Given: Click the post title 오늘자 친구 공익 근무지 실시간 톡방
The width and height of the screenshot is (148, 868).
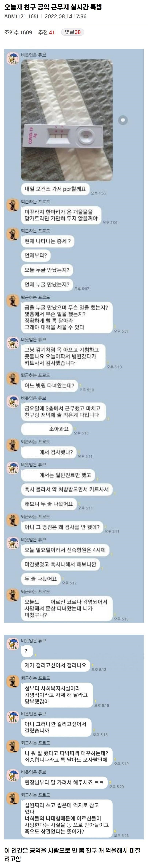Looking at the screenshot, I should click(x=53, y=7).
